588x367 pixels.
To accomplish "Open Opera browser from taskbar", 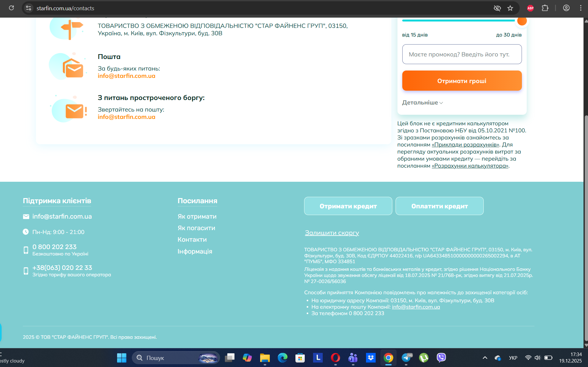I will (336, 358).
